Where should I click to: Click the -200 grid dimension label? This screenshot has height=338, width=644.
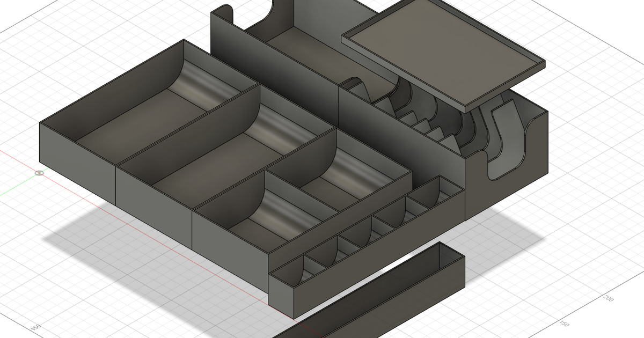click(x=608, y=298)
